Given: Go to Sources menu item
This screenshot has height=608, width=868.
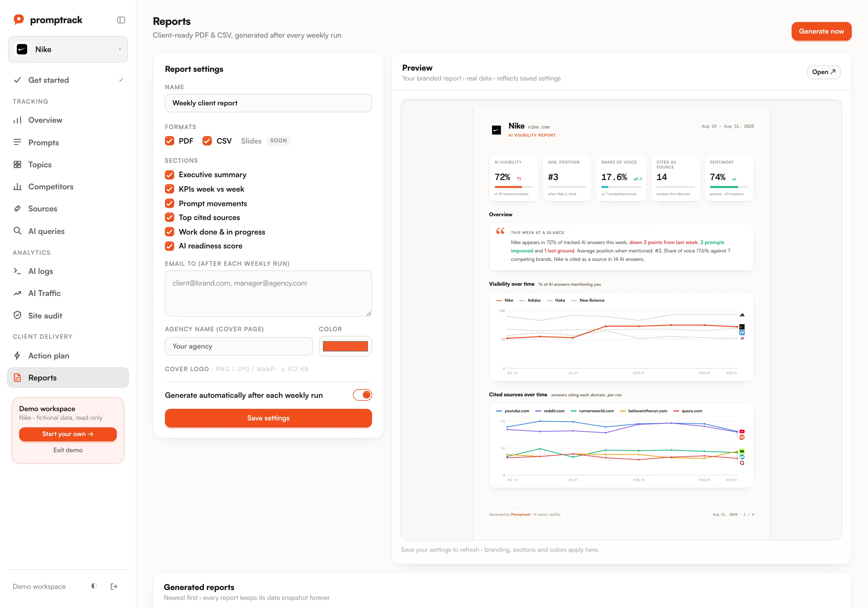Looking at the screenshot, I should pyautogui.click(x=68, y=208).
